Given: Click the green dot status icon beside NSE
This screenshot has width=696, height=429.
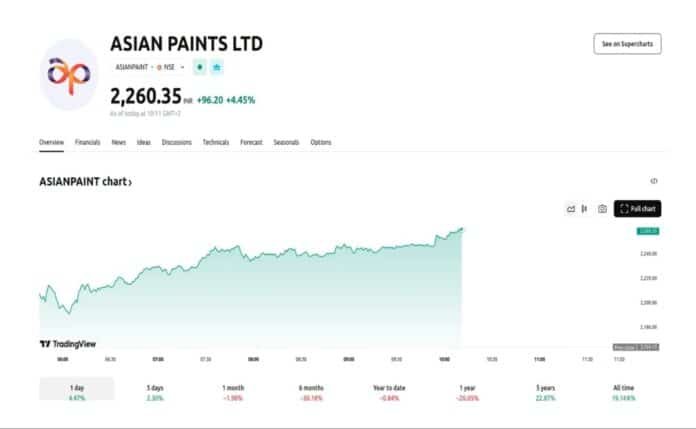Looking at the screenshot, I should 200,67.
